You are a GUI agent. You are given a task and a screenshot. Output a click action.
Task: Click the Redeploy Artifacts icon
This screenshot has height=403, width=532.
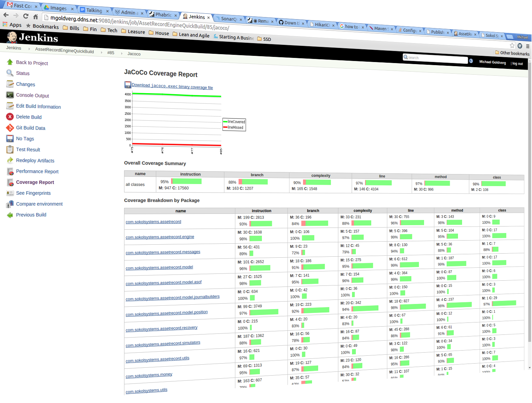tap(10, 160)
